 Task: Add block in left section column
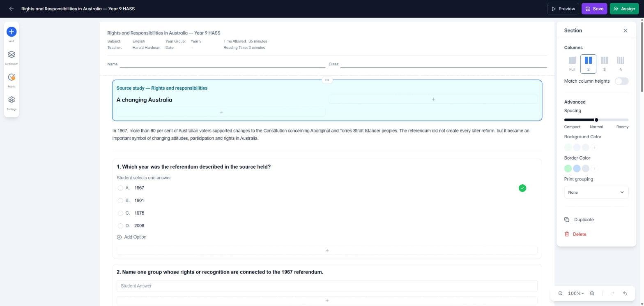click(x=221, y=112)
